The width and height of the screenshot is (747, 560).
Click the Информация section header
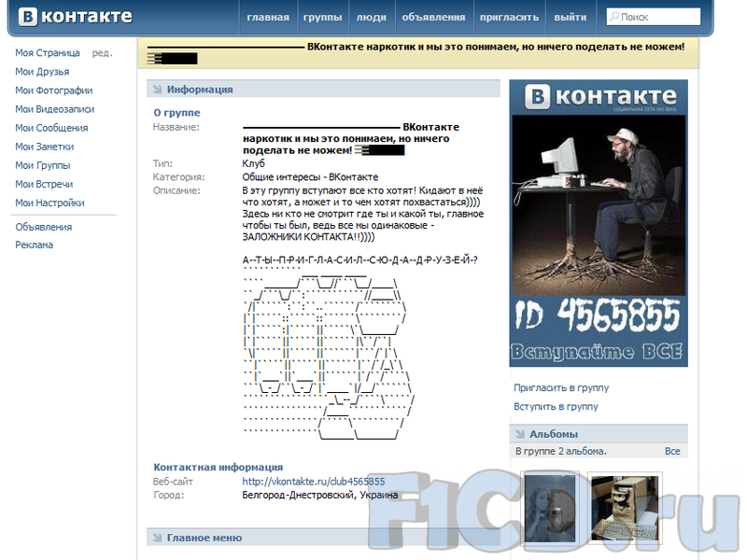[x=323, y=89]
